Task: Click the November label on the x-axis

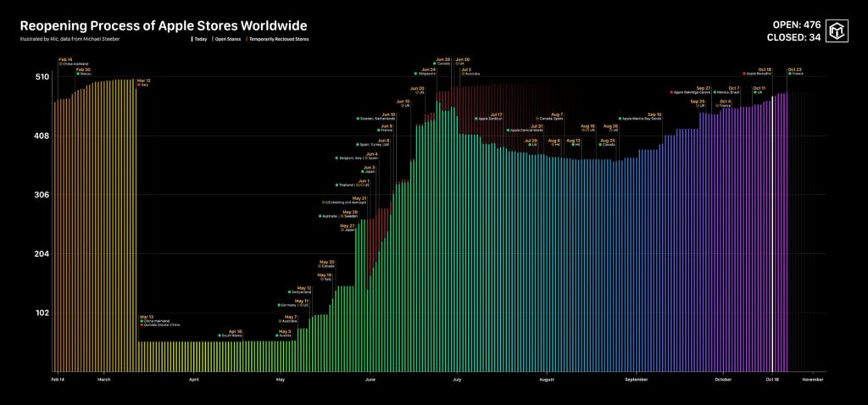Action: 813,380
